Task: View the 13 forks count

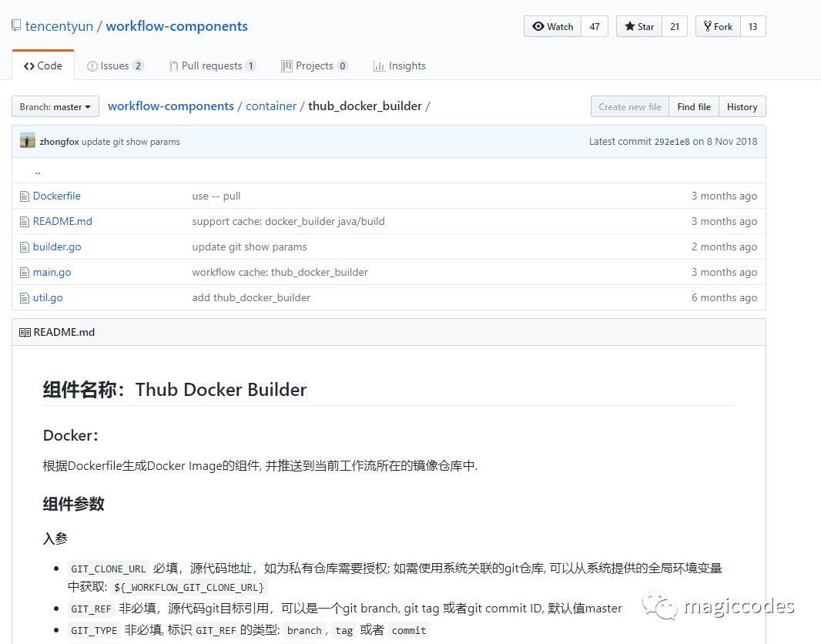Action: click(752, 27)
